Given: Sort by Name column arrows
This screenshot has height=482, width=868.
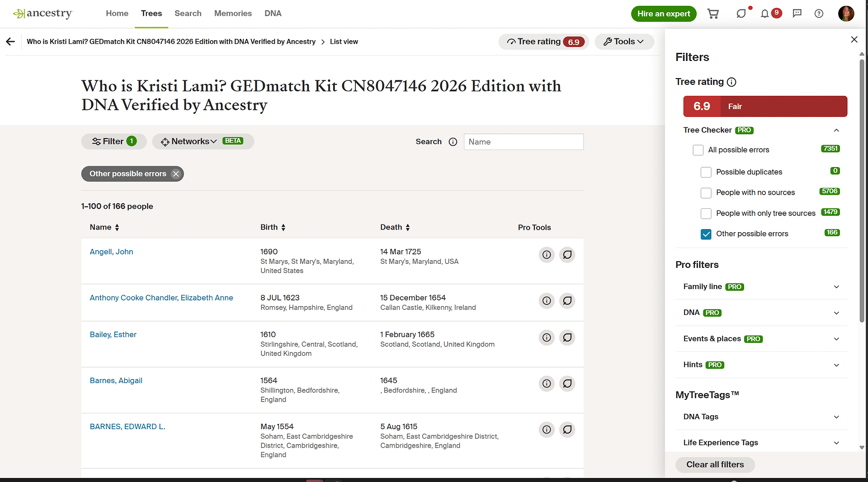Looking at the screenshot, I should click(117, 228).
